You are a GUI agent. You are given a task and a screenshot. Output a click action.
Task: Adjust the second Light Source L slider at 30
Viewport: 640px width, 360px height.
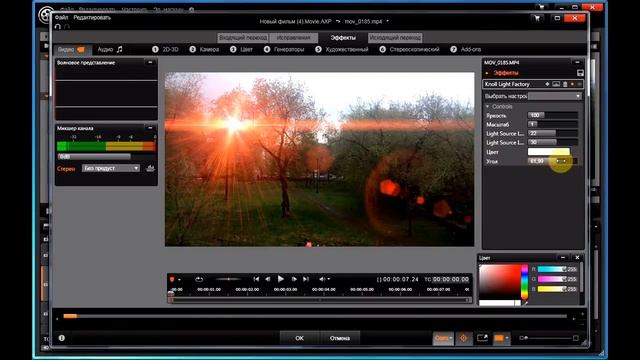(553, 142)
